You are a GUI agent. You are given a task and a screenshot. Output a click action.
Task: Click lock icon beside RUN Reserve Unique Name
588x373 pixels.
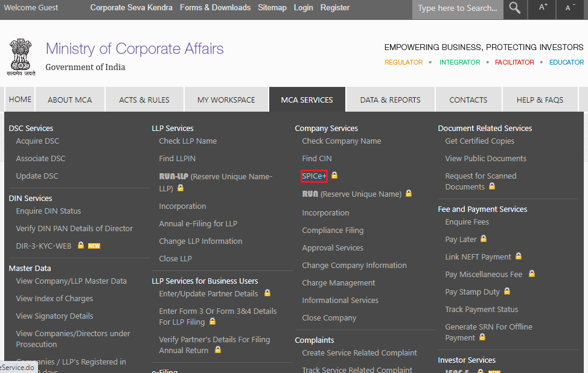pos(409,193)
